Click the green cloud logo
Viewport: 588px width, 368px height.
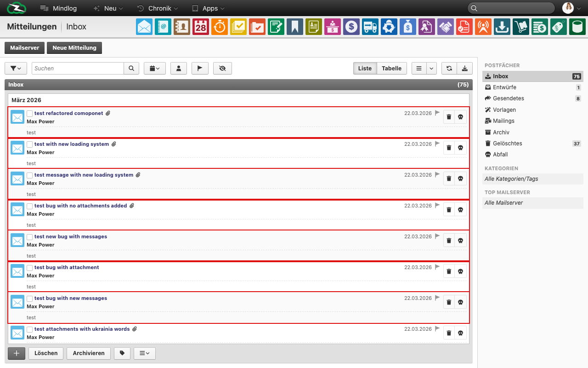click(17, 8)
